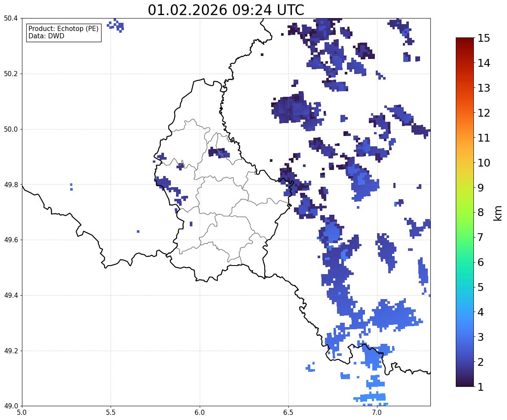
Task: Click the 13 km colorbar tick label
Action: pos(484,88)
